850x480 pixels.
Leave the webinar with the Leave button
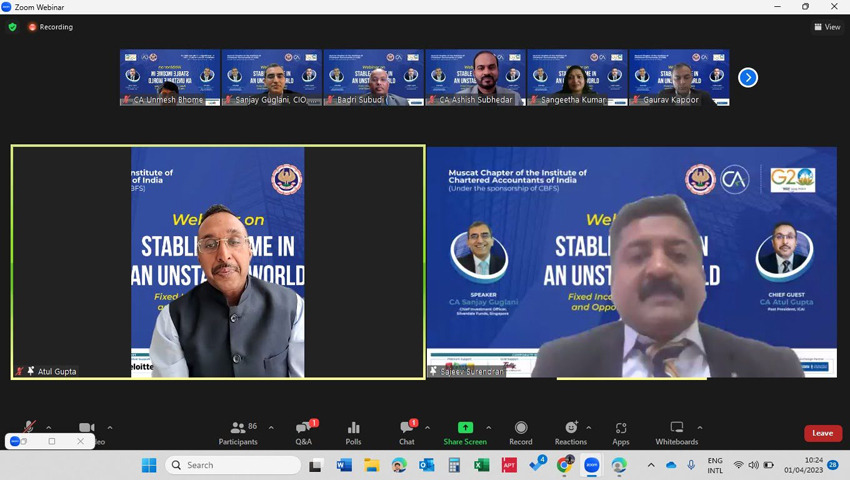822,433
